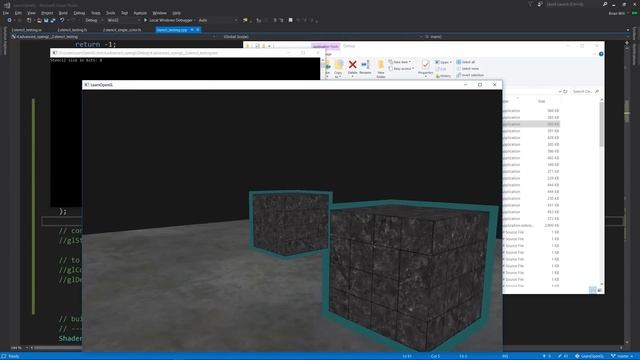Click the navigate backward toolbar icon
Screen dimensions: 640x360
9,20
